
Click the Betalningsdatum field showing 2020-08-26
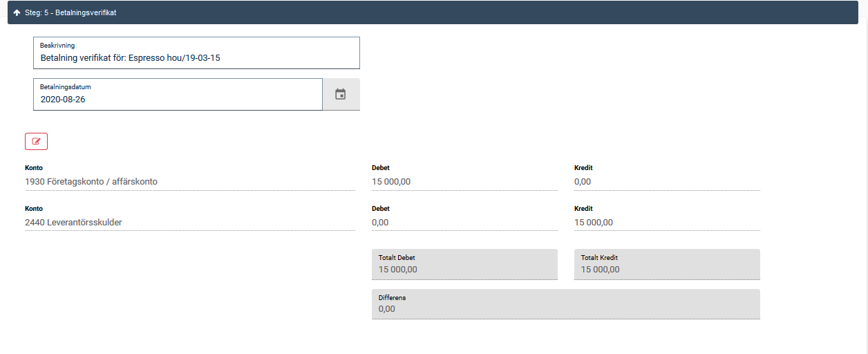click(177, 99)
